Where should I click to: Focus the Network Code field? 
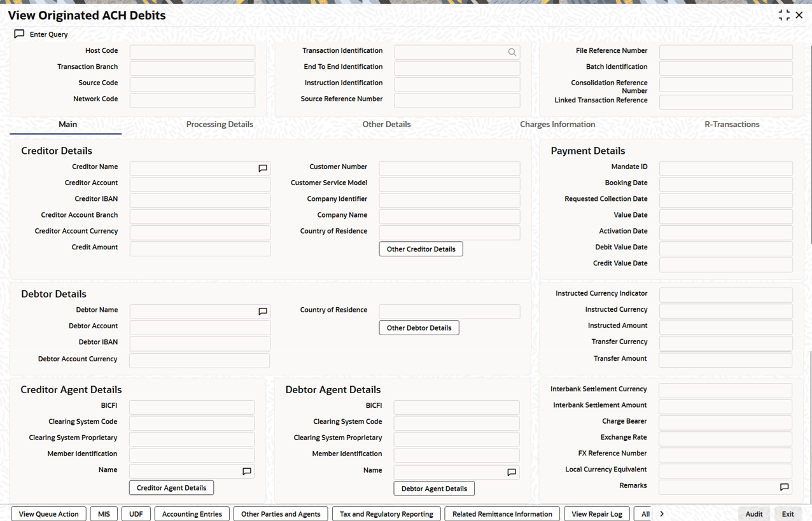192,101
